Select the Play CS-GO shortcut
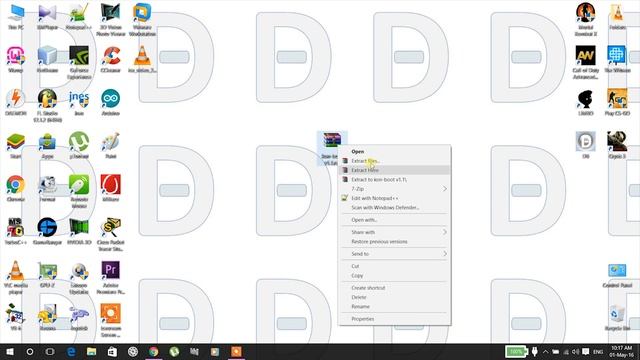The image size is (640, 360). coord(617,102)
